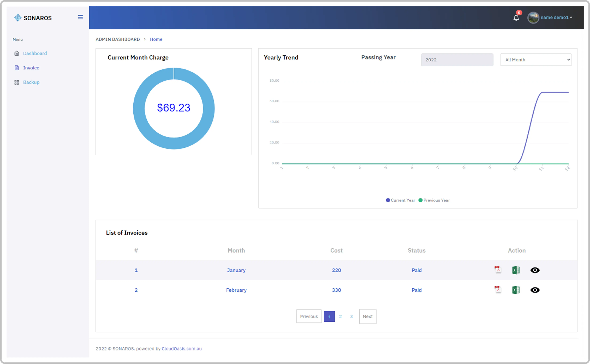Click the 2022 passing year field
Image resolution: width=590 pixels, height=364 pixels.
[457, 59]
